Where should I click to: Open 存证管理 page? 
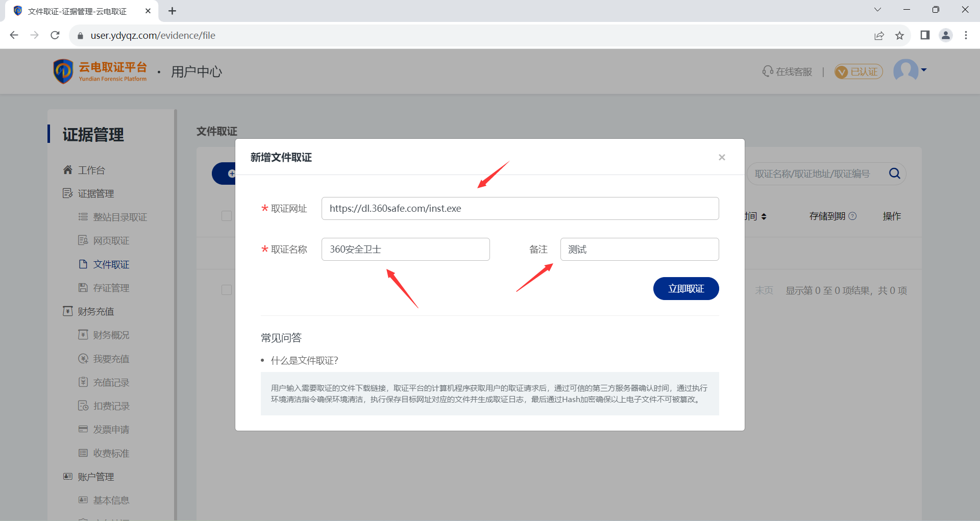pyautogui.click(x=111, y=288)
